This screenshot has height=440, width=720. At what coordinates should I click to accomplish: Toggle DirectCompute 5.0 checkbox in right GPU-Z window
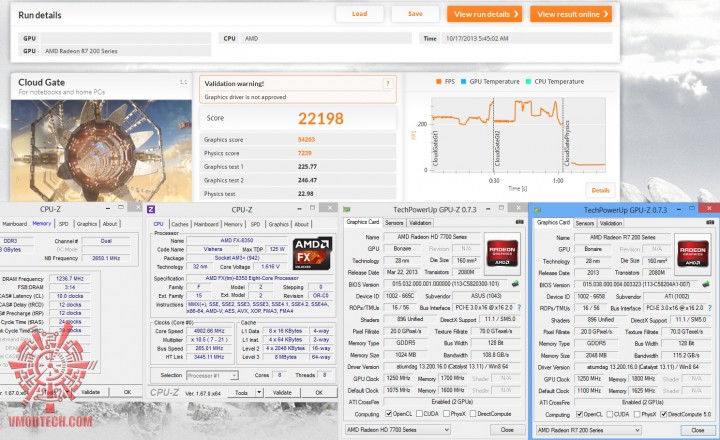(x=664, y=414)
